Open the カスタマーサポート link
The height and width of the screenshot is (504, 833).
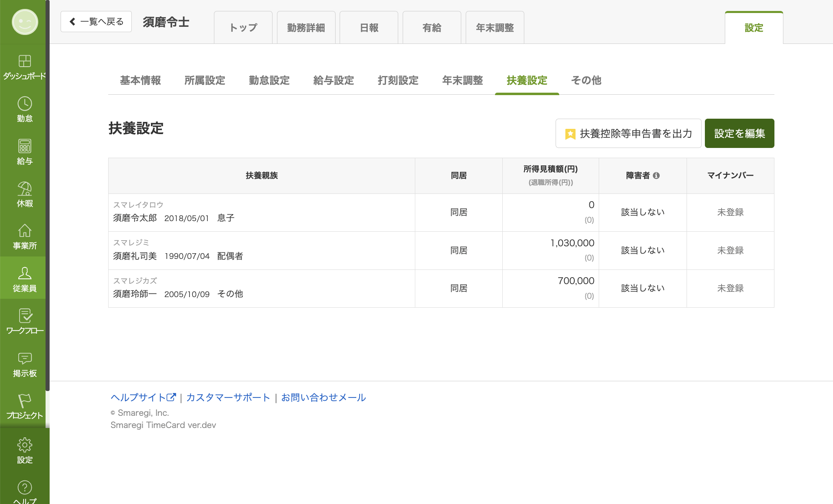228,398
